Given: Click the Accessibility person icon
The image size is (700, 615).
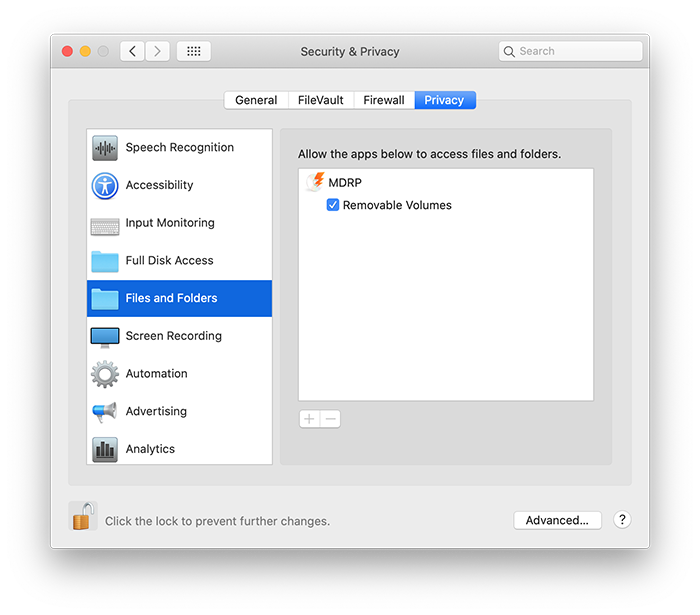Looking at the screenshot, I should (105, 186).
